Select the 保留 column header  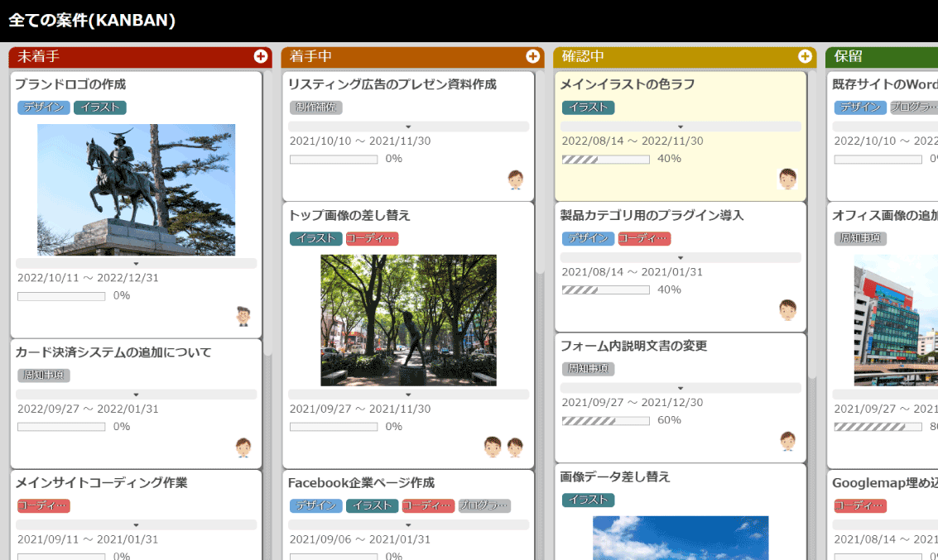pos(882,57)
